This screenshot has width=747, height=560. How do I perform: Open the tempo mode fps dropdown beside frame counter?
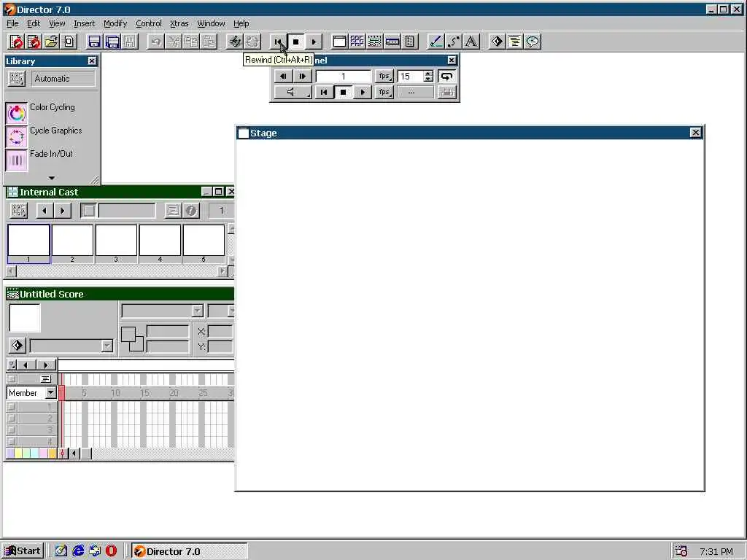coord(384,76)
